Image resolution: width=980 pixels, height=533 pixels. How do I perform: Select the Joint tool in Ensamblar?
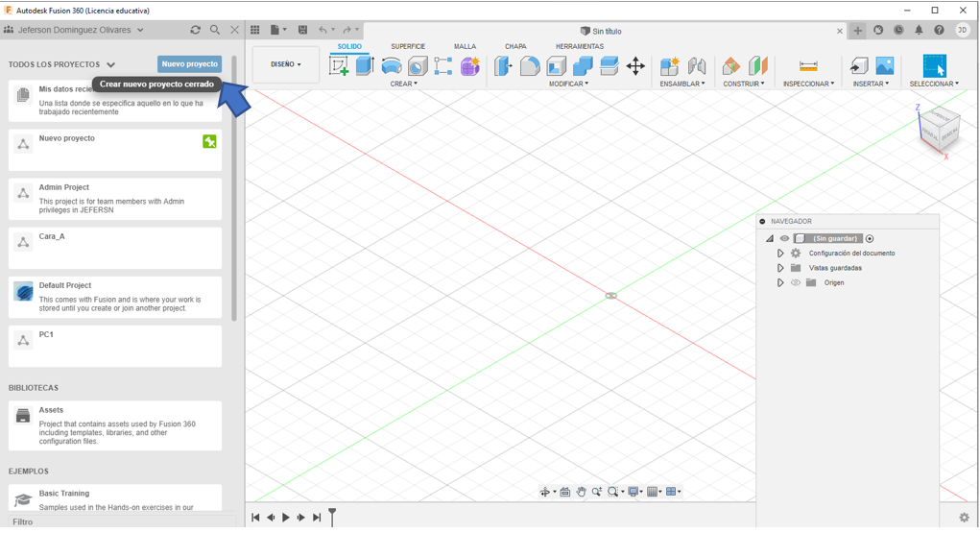pyautogui.click(x=696, y=65)
